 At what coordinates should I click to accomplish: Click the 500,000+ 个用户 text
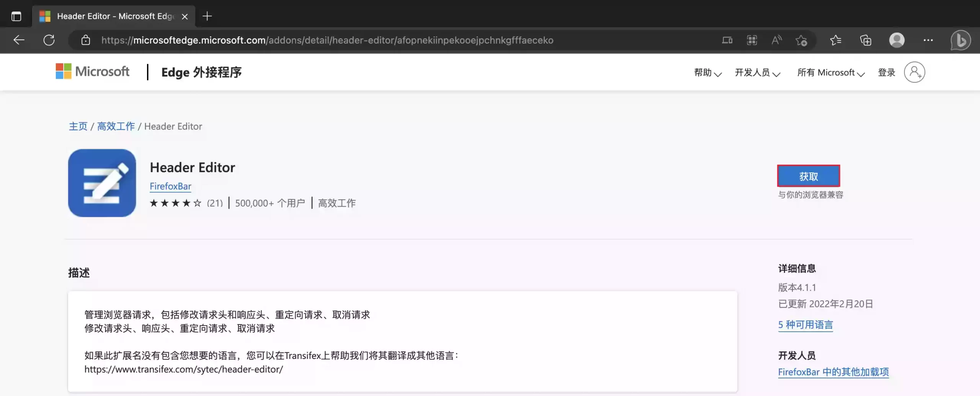click(x=270, y=203)
